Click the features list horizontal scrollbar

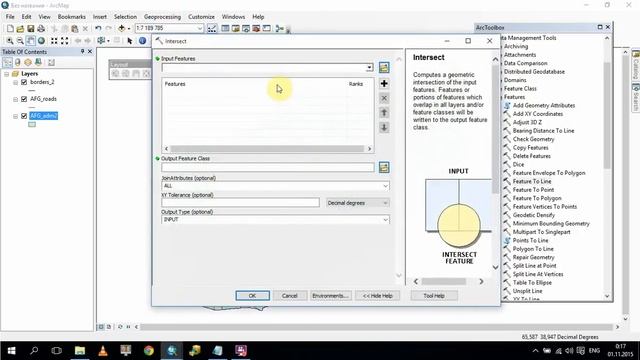point(267,149)
